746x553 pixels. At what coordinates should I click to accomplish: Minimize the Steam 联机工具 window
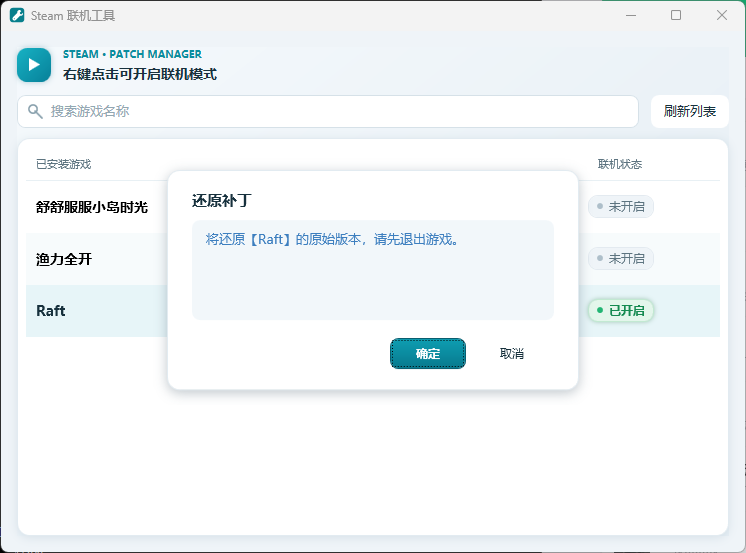pos(631,15)
